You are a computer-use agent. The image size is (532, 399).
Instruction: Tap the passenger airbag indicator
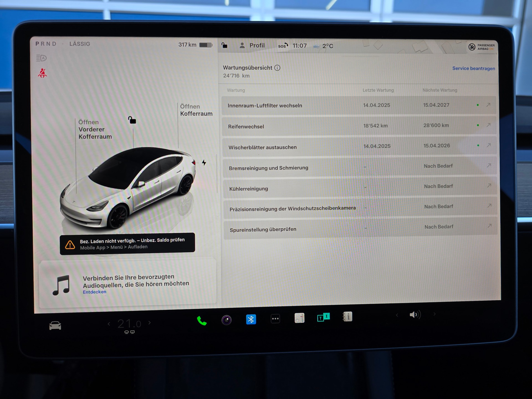(482, 47)
